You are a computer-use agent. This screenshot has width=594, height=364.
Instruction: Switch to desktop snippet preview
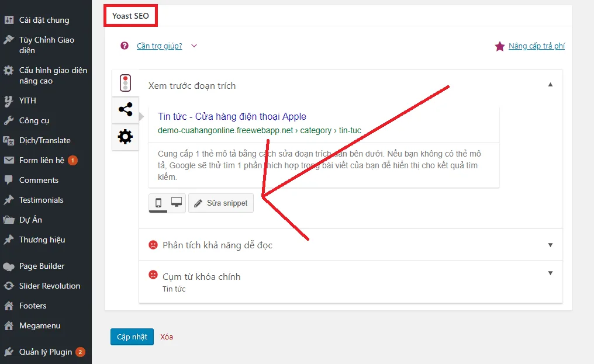click(177, 203)
